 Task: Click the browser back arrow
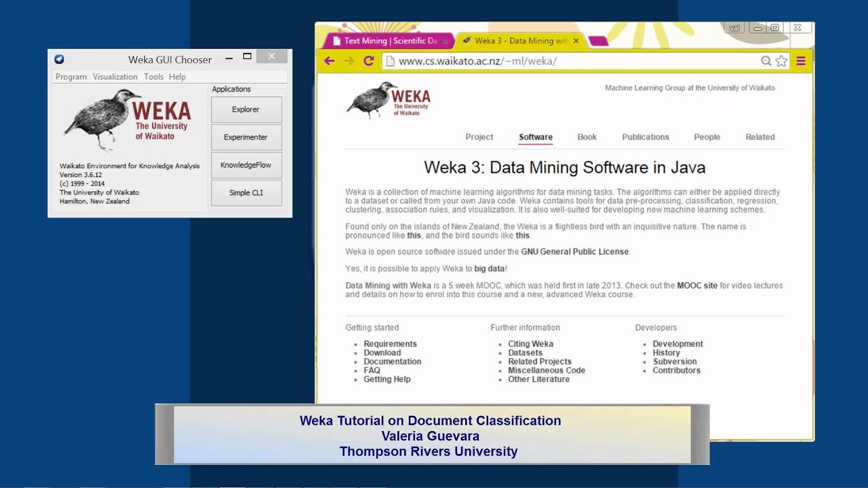pyautogui.click(x=330, y=61)
